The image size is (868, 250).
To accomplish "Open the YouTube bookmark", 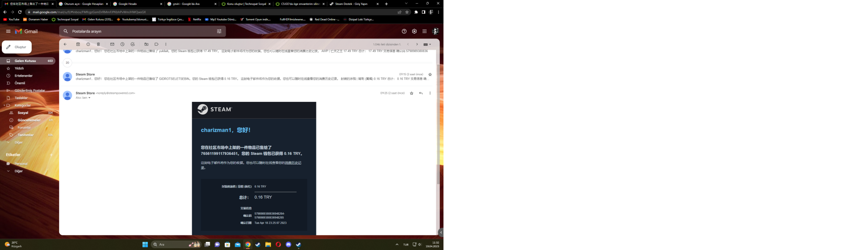I will click(11, 19).
